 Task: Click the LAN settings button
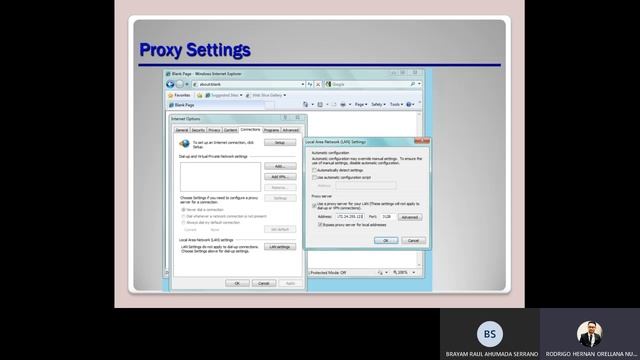tap(280, 247)
